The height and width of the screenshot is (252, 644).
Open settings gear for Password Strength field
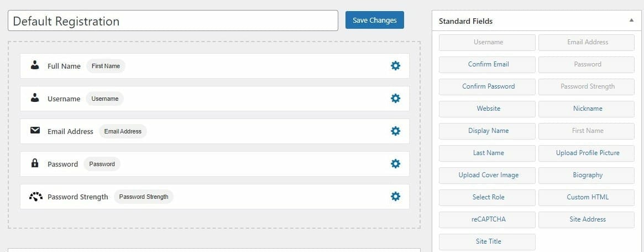click(395, 197)
